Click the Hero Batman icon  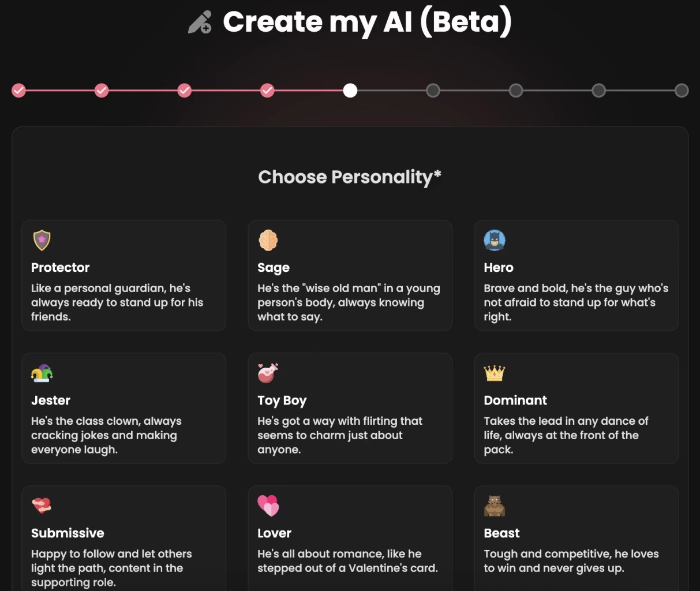[495, 240]
